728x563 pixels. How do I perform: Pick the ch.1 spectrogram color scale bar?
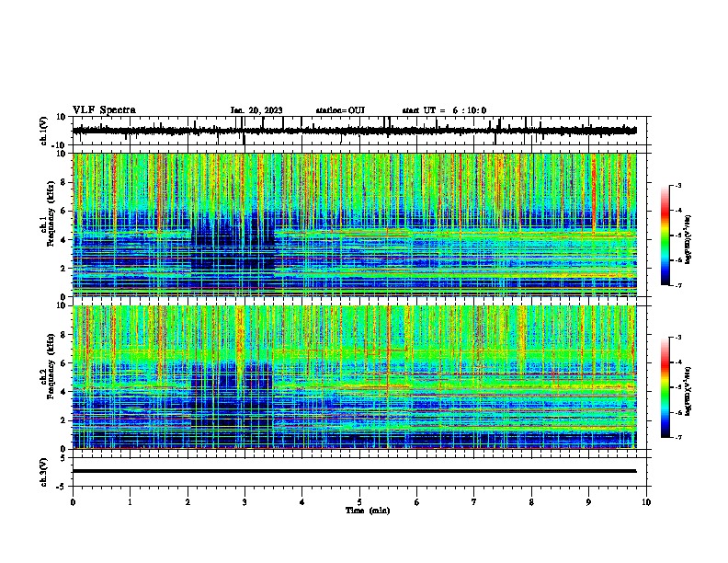click(x=665, y=236)
